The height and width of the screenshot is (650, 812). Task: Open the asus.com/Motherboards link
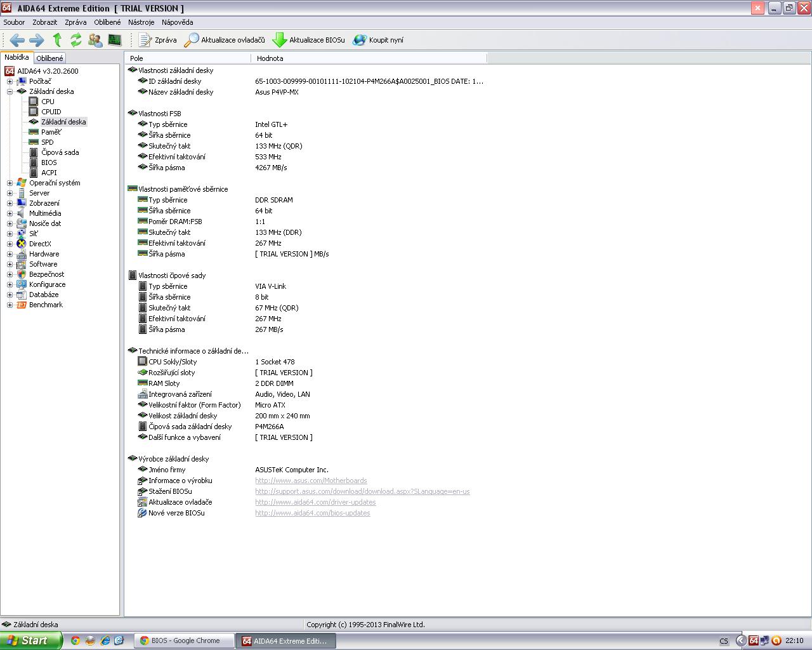point(311,481)
